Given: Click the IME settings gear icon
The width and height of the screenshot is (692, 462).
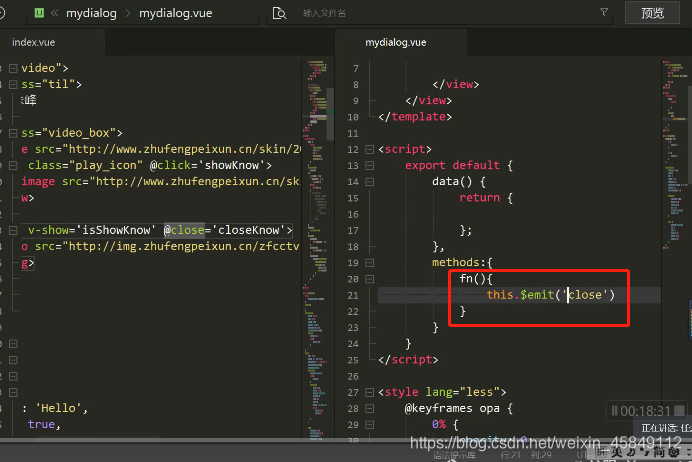Looking at the screenshot, I should [x=673, y=452].
